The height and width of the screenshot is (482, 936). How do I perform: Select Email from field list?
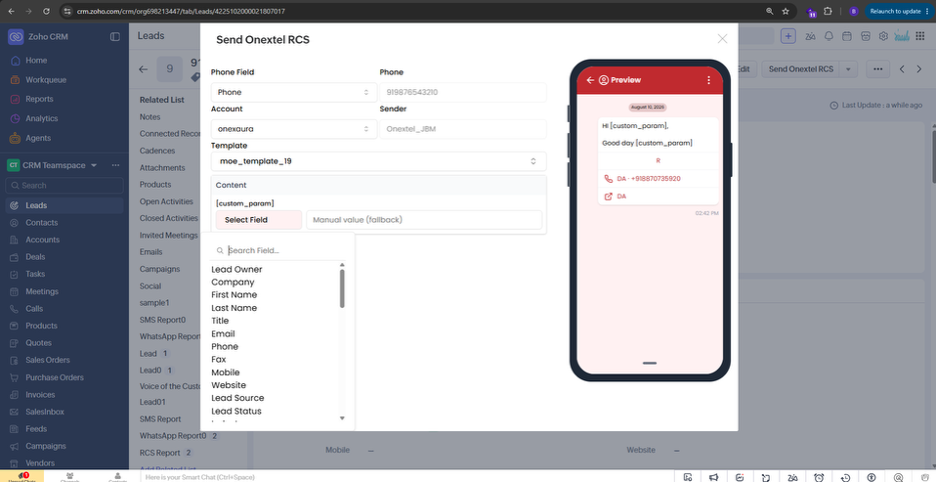pos(223,334)
